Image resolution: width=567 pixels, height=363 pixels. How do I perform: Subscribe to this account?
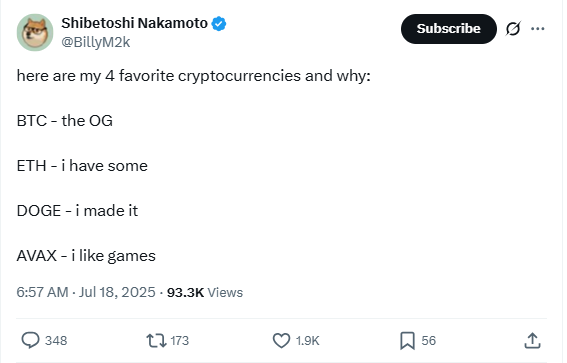click(x=448, y=29)
